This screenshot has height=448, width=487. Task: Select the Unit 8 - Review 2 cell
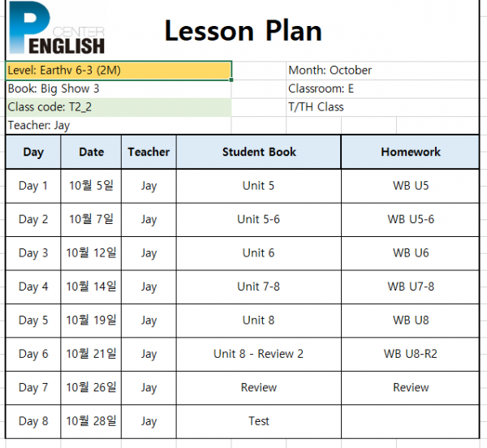258,354
